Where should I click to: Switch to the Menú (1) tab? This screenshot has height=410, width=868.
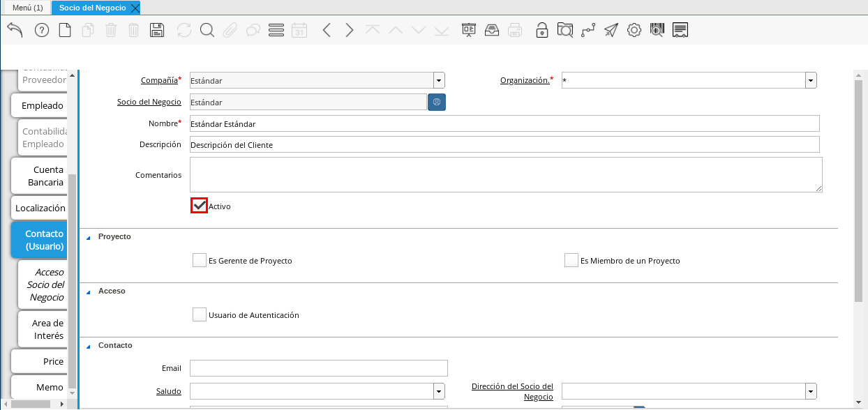pyautogui.click(x=27, y=8)
